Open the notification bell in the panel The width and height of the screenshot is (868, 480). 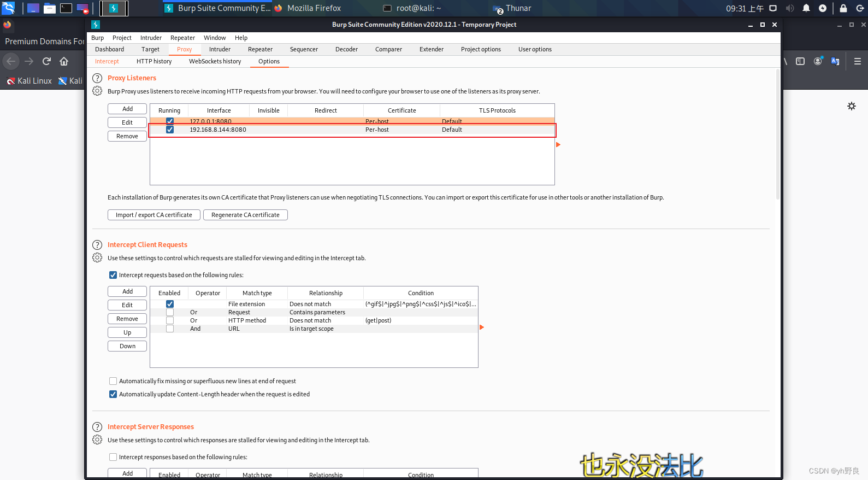(x=806, y=8)
